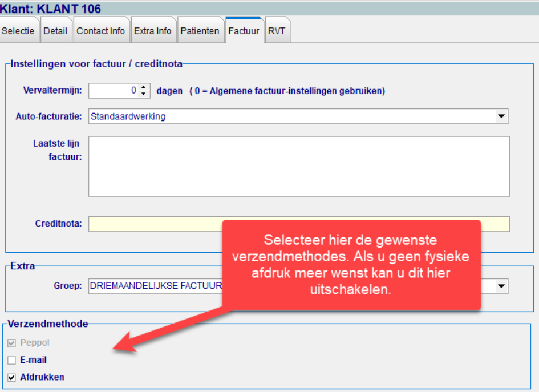Open the RVT tab
Viewport: 539px width, 392px height.
(x=277, y=31)
